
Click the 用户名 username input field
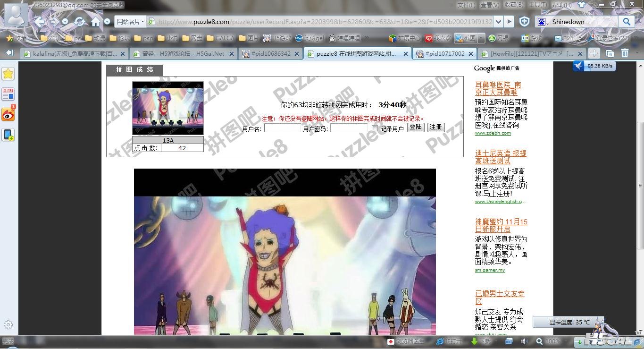(x=282, y=128)
